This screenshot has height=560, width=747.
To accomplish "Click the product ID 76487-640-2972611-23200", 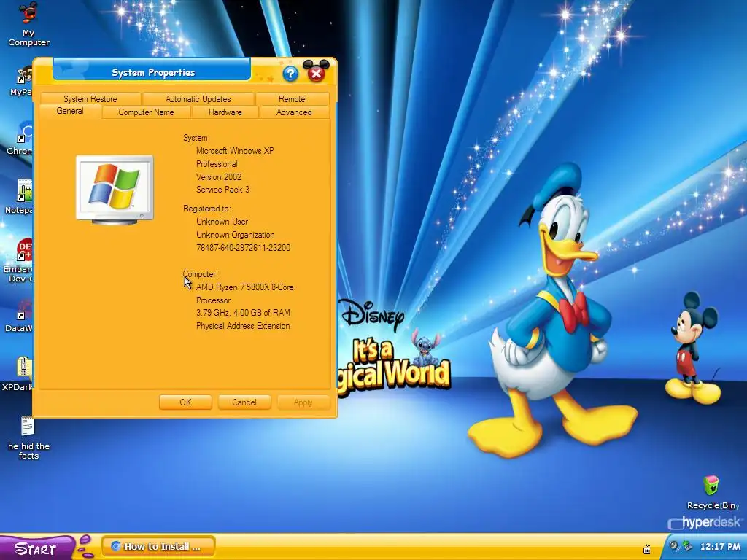I will [243, 248].
